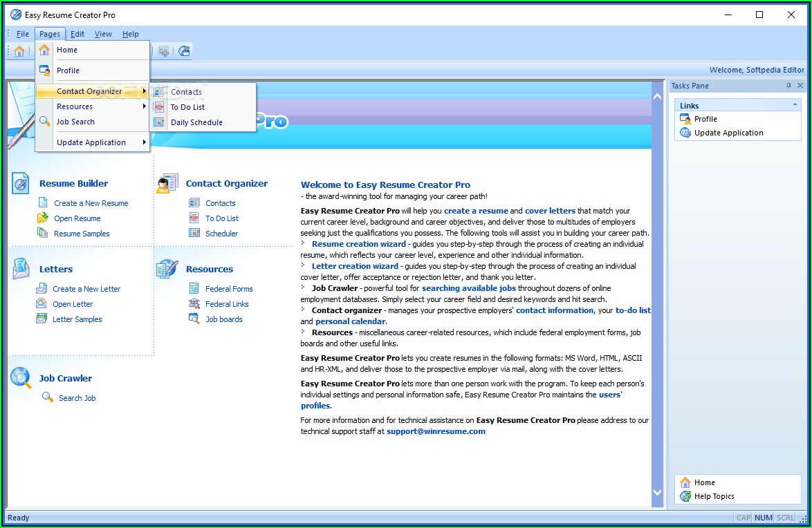
Task: Click the Open Resume folder icon
Action: (x=42, y=218)
